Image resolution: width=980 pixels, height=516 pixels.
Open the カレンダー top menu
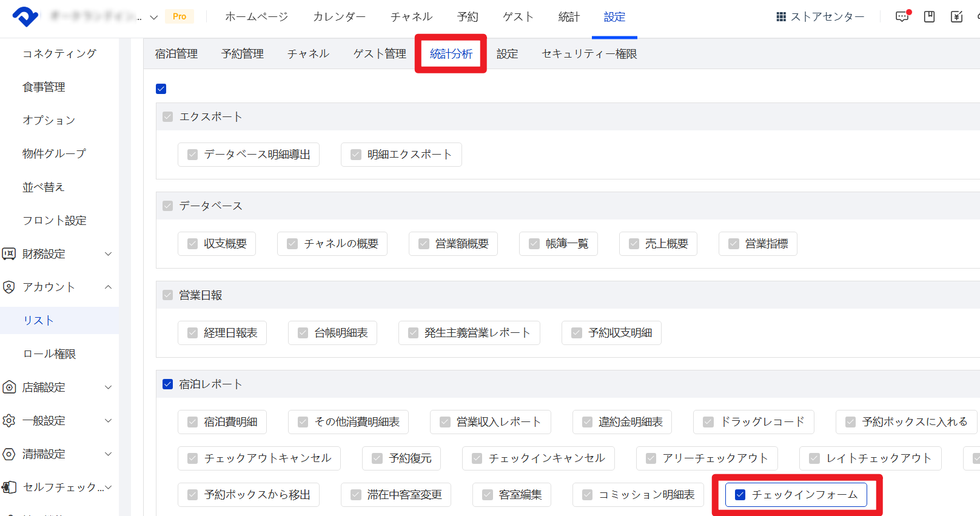pyautogui.click(x=339, y=17)
